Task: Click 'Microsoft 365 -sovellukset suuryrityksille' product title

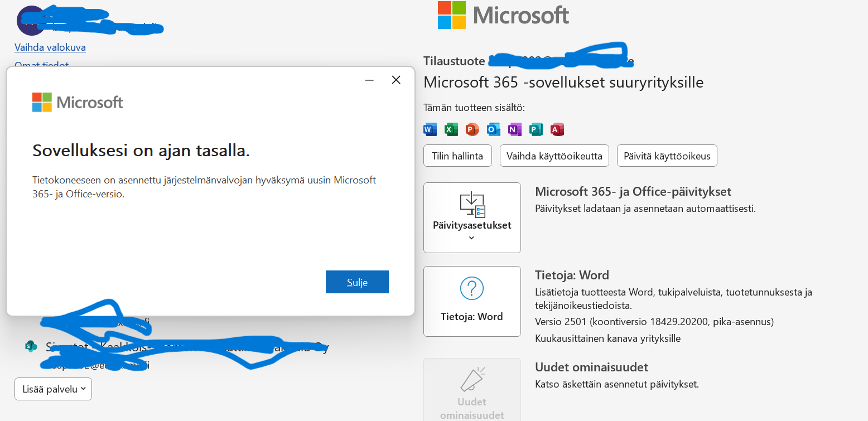Action: (563, 83)
